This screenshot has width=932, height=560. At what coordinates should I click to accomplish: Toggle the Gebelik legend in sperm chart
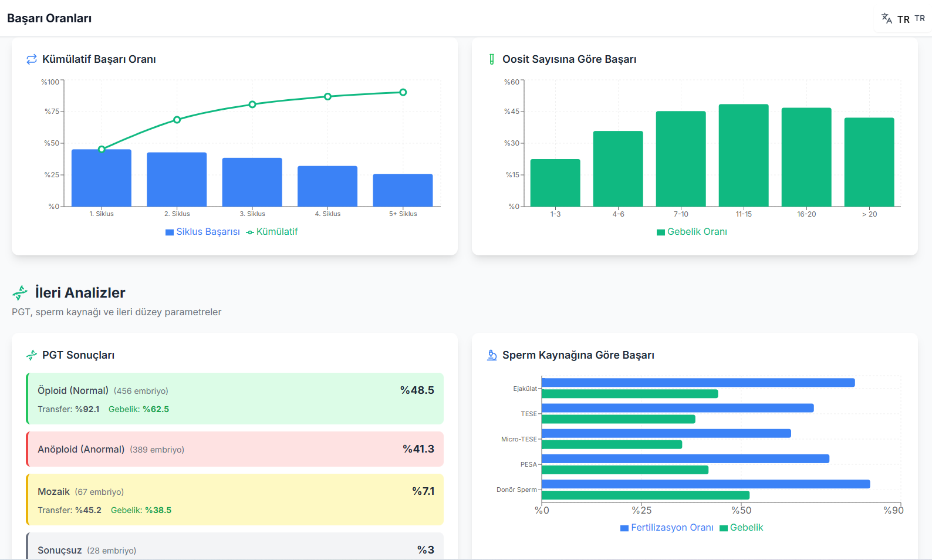coord(741,528)
